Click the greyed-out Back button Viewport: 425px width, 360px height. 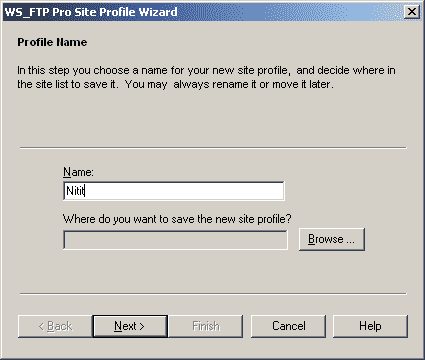coord(55,326)
